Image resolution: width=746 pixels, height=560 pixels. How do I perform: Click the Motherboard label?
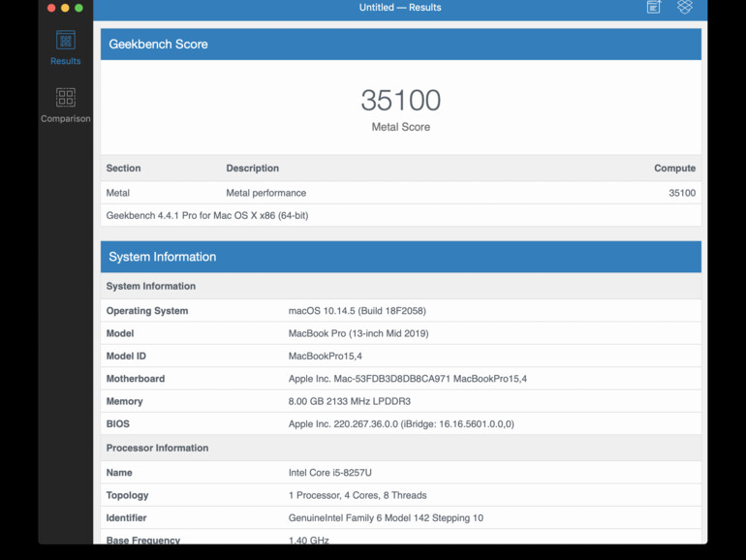coord(136,379)
